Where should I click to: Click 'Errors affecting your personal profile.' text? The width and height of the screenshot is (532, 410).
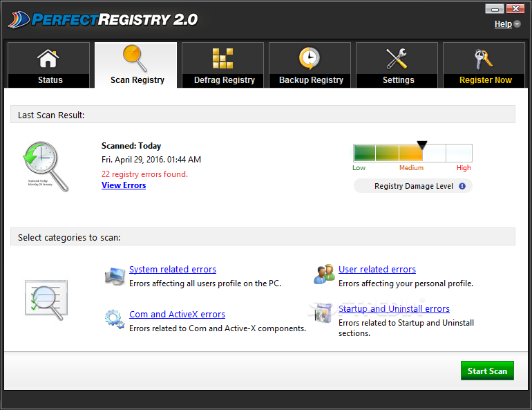pyautogui.click(x=406, y=283)
